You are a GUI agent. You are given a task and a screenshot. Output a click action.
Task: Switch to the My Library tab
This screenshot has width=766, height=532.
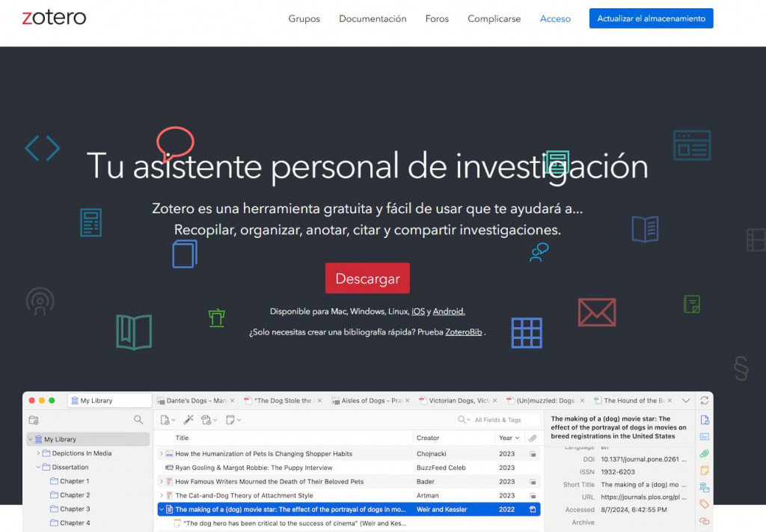109,400
